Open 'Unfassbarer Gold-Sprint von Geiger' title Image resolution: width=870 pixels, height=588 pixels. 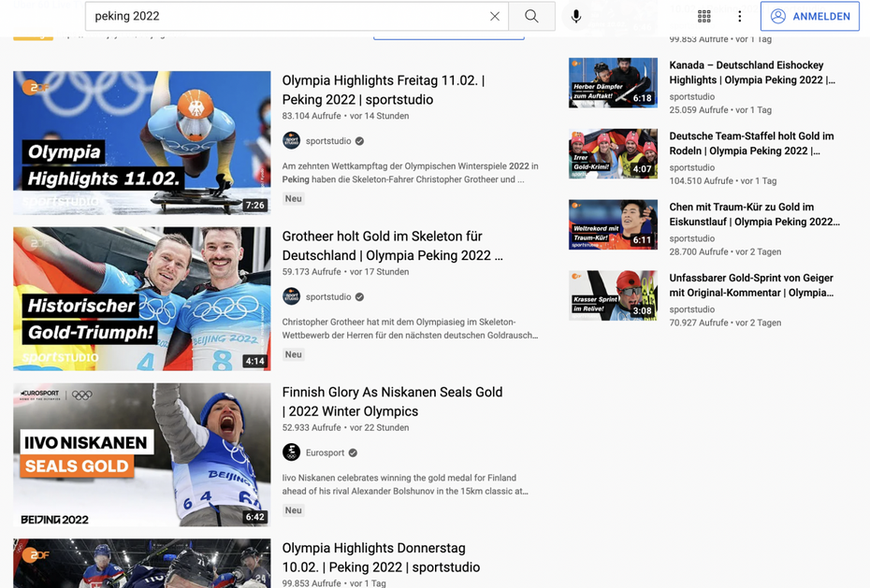(751, 285)
